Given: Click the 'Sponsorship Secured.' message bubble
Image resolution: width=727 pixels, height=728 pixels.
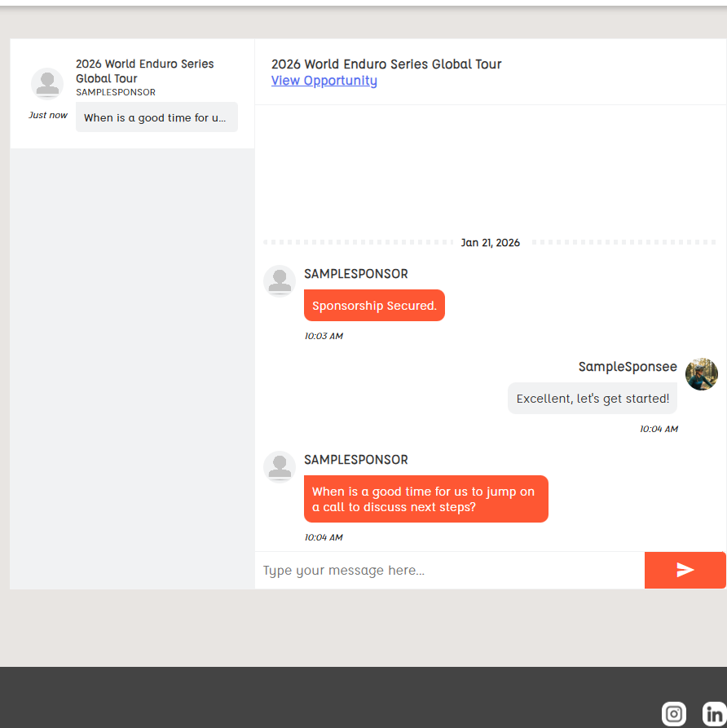Looking at the screenshot, I should click(x=374, y=306).
